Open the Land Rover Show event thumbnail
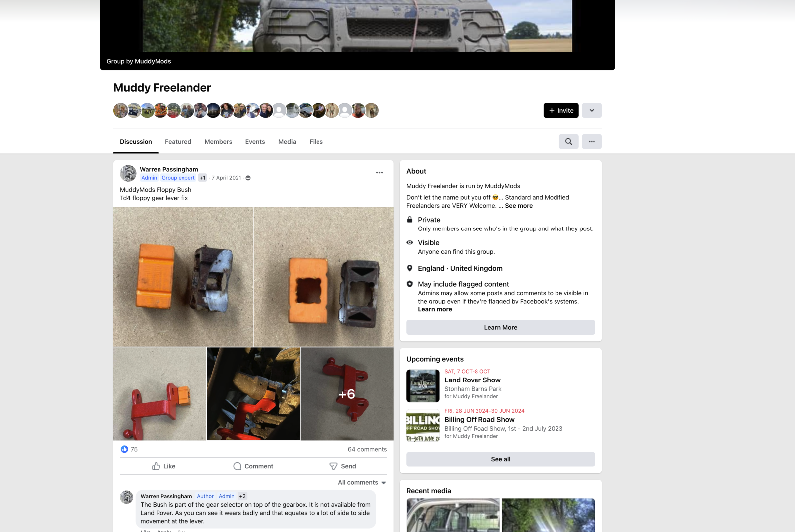Screen dimensions: 795x532 pos(423,386)
